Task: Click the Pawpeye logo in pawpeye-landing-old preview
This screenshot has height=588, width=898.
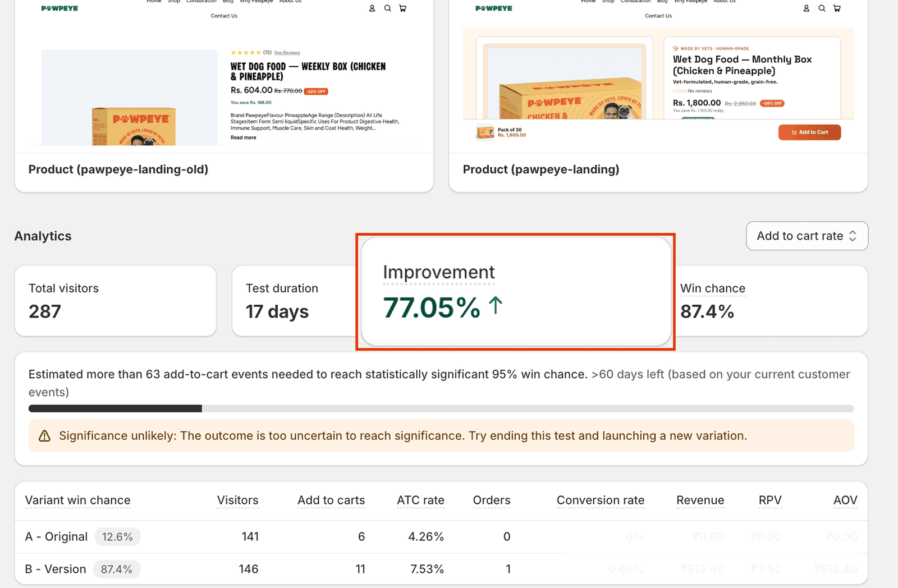Action: point(59,8)
